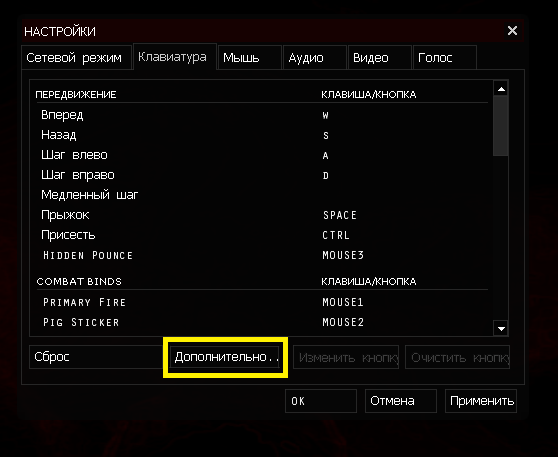Select the Pig Sticker MOUSE2 row

pos(263,322)
